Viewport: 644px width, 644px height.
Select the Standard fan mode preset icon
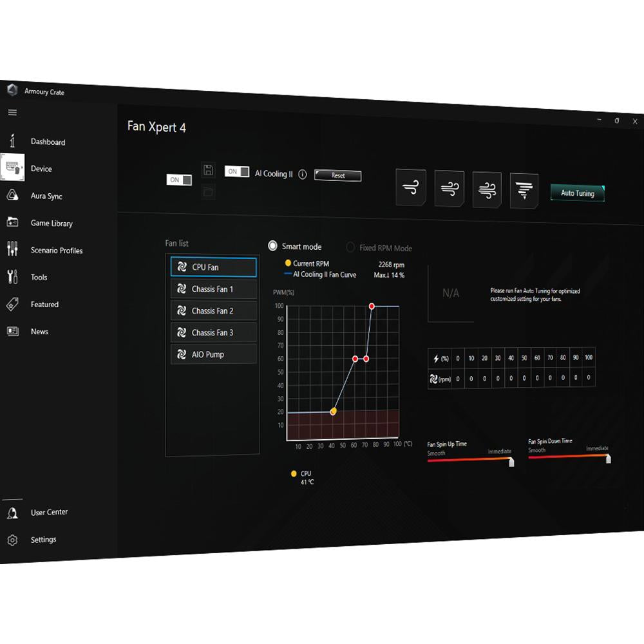click(449, 189)
